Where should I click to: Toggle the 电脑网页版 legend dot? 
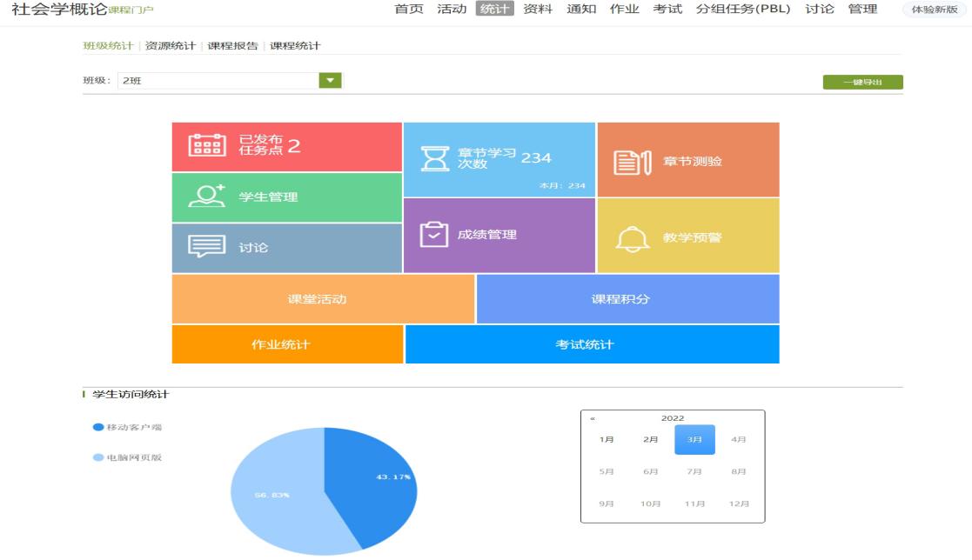[x=98, y=457]
